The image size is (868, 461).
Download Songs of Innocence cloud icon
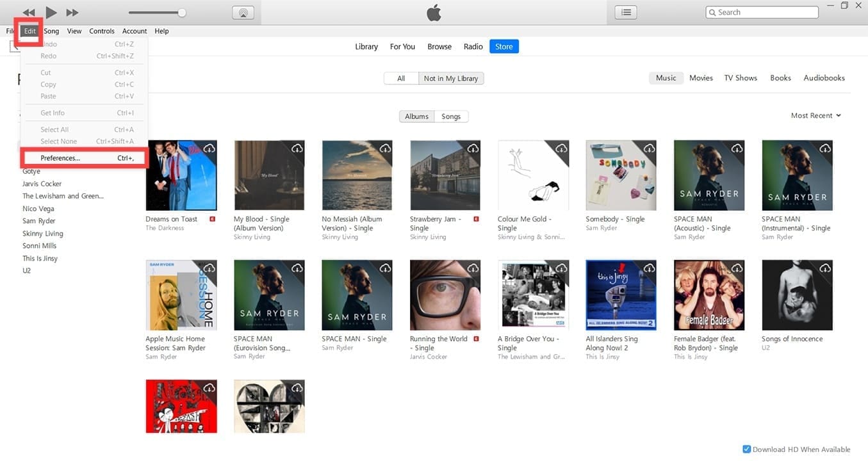[x=824, y=268]
